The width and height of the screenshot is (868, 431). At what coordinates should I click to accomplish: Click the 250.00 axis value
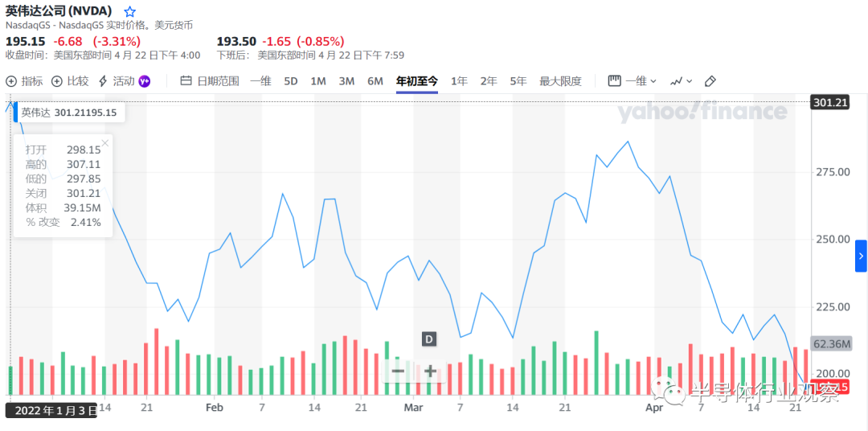coord(832,240)
